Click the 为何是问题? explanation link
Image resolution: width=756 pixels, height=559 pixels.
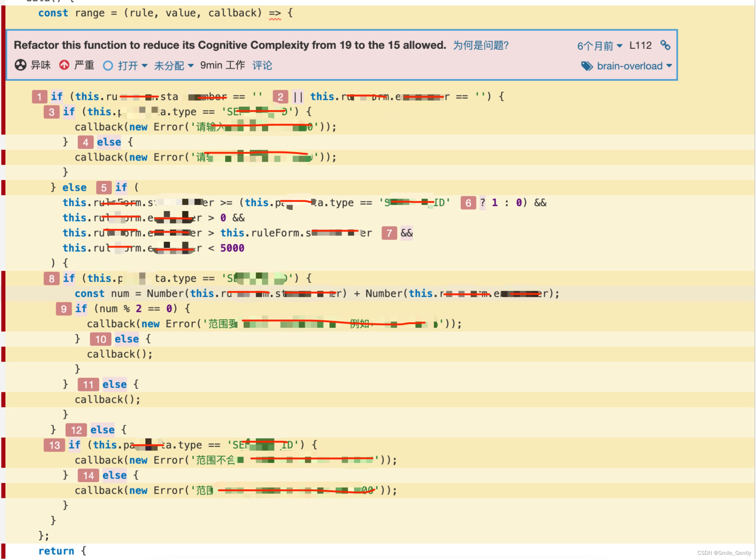tap(481, 45)
